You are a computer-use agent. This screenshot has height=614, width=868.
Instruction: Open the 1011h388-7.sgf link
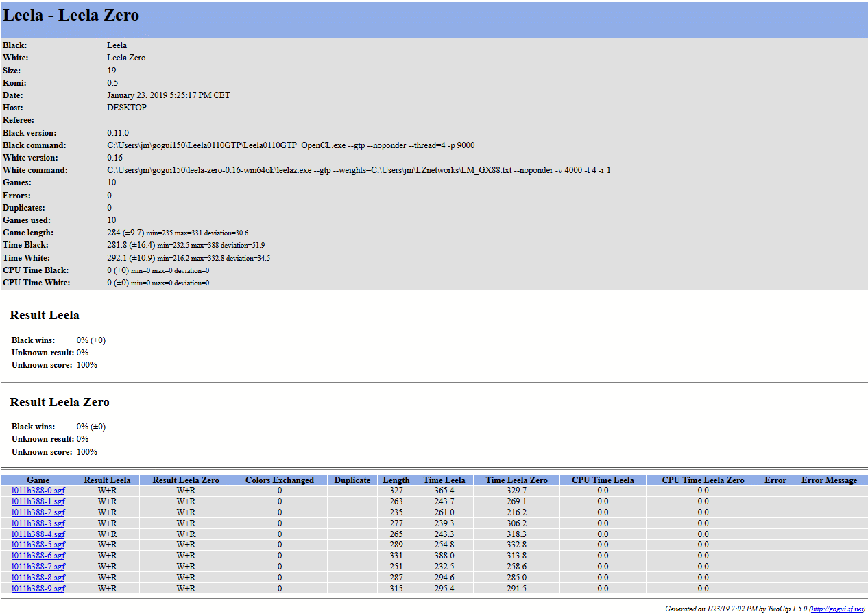(38, 567)
